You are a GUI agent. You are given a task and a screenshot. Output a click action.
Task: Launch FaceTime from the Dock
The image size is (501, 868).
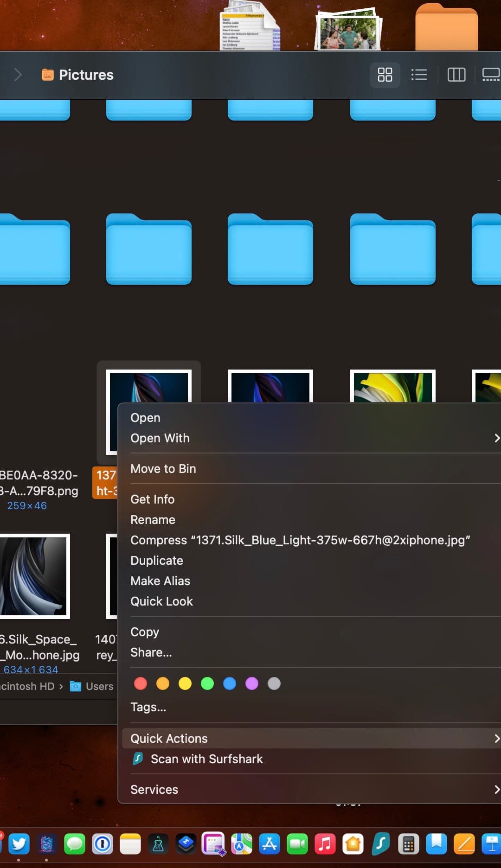point(297,844)
